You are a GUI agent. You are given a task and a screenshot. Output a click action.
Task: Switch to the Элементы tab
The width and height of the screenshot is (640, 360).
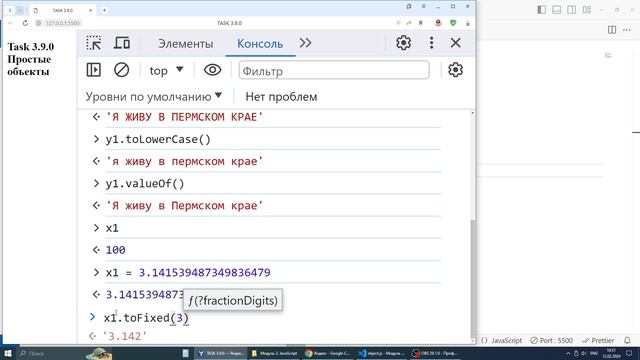(x=185, y=44)
